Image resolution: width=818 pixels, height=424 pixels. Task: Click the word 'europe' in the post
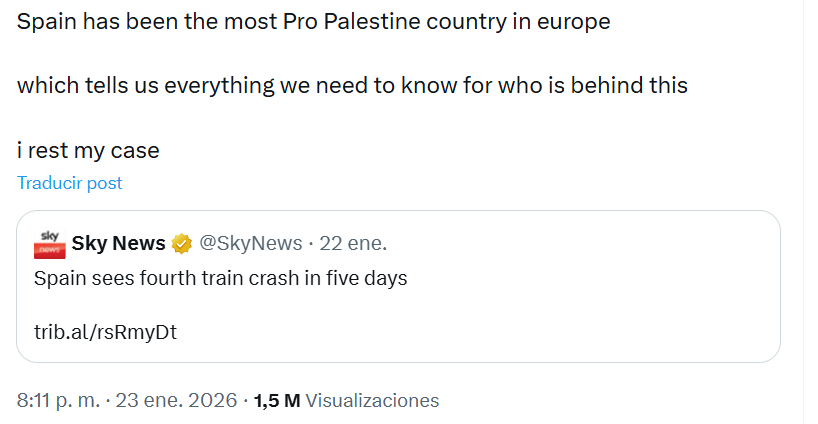[574, 21]
